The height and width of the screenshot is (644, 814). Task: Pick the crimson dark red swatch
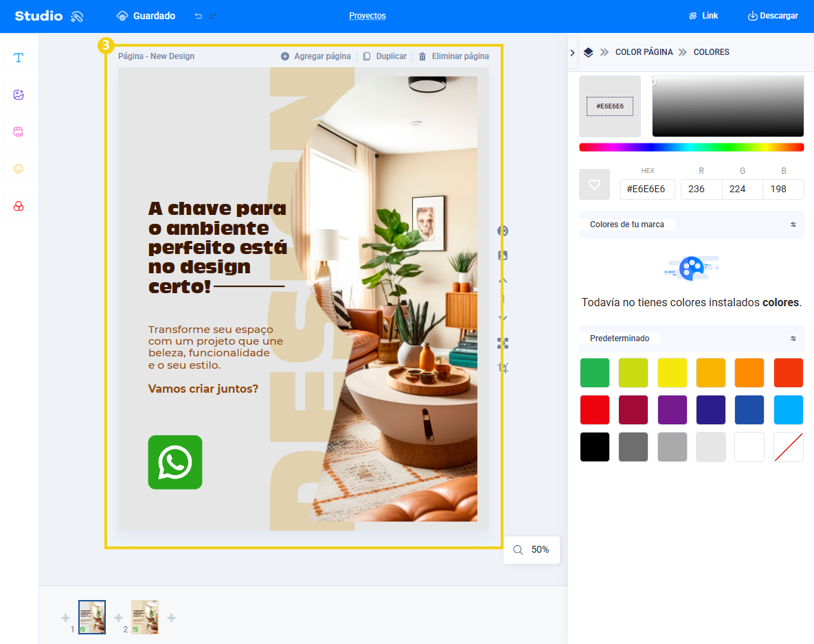633,410
